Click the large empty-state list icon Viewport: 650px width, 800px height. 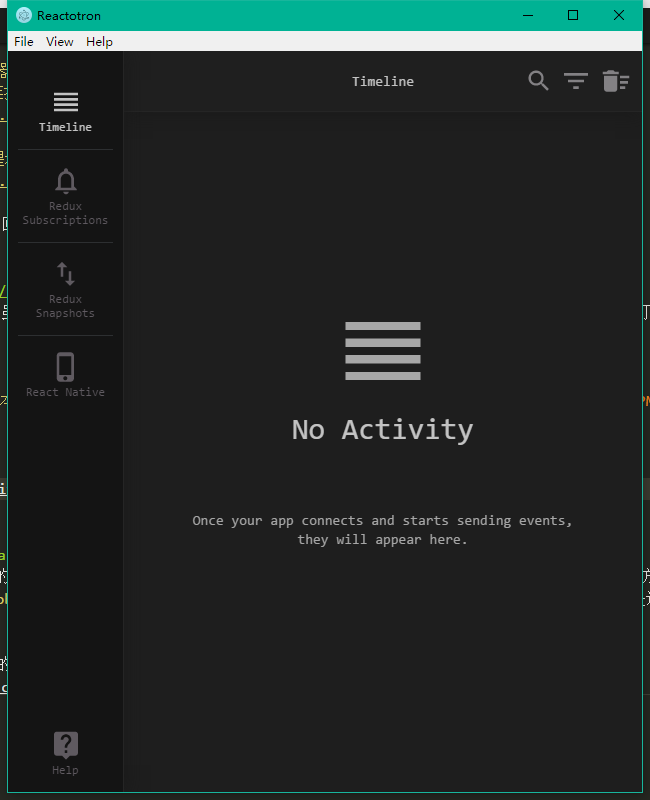[383, 351]
